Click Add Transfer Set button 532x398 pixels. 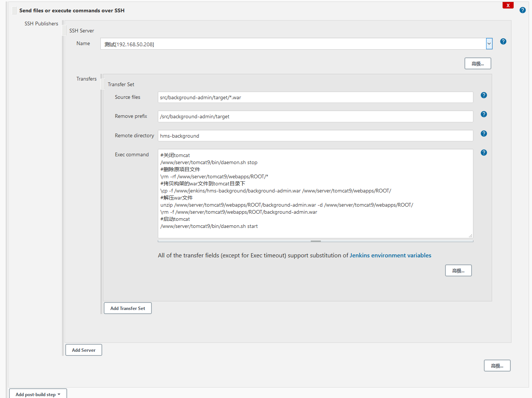click(x=128, y=308)
